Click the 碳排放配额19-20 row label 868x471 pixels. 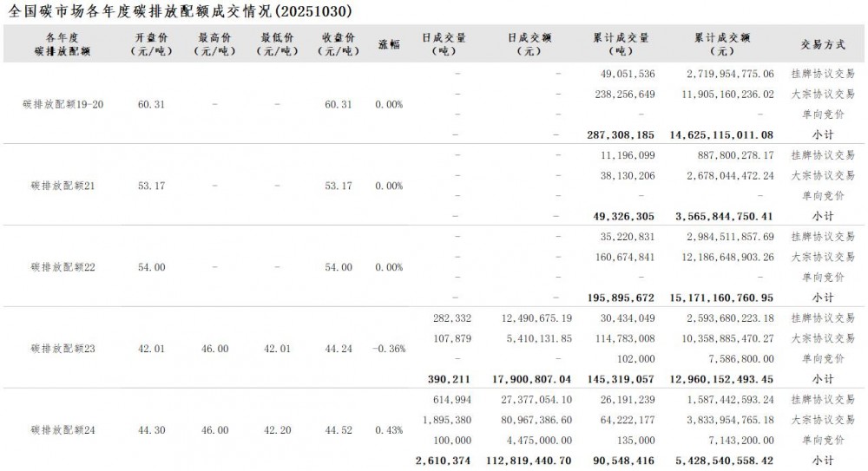coord(62,104)
